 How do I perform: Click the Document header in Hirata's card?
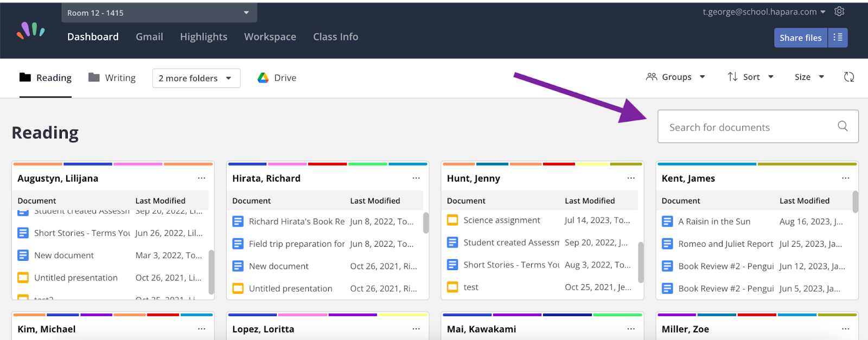(x=252, y=201)
